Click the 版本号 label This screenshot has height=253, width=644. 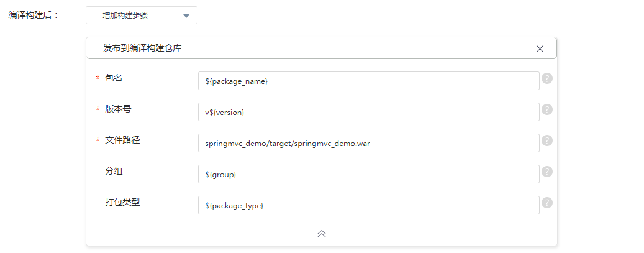click(118, 109)
